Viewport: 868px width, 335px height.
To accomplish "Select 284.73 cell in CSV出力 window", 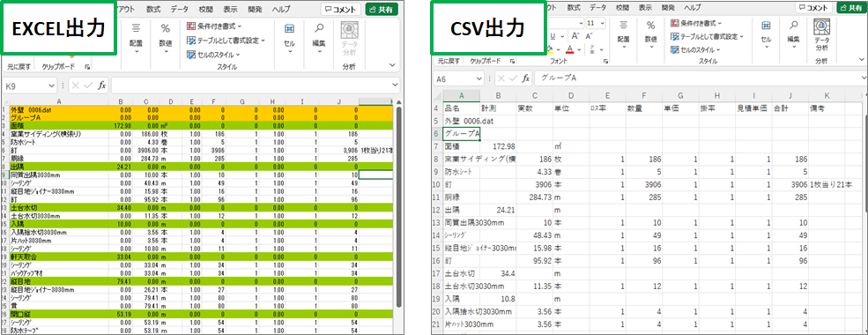I will coord(534,197).
